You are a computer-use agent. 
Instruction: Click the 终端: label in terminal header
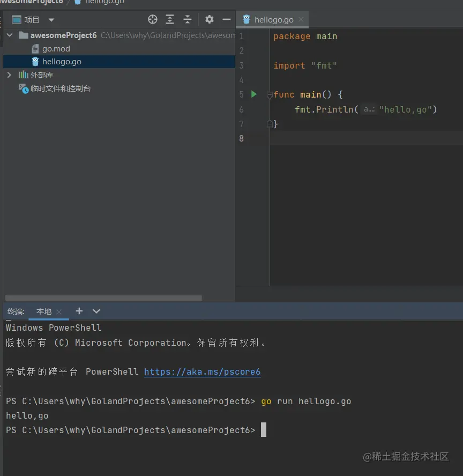coord(16,311)
